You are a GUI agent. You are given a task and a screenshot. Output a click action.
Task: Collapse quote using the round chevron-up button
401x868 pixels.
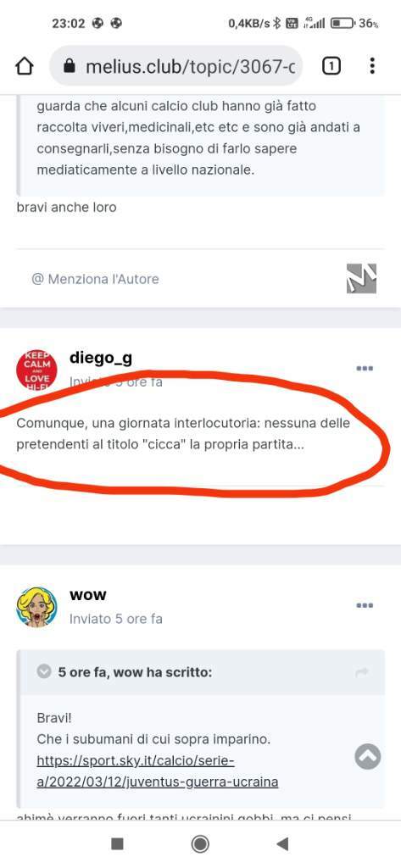click(368, 756)
